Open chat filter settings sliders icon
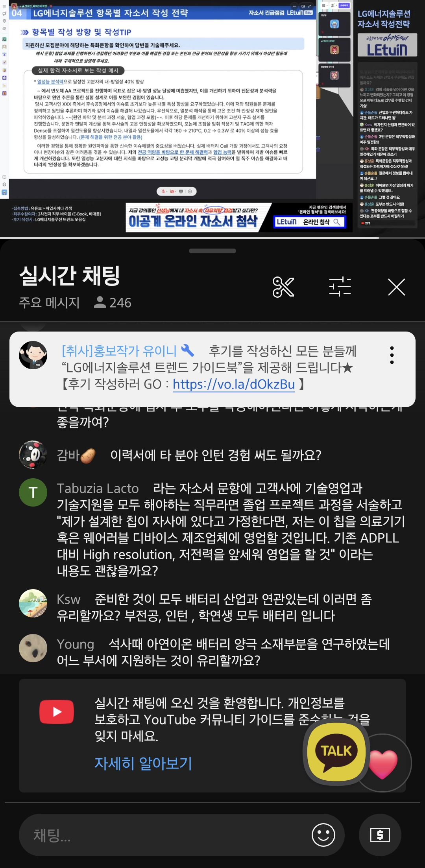The width and height of the screenshot is (425, 868). pyautogui.click(x=340, y=287)
